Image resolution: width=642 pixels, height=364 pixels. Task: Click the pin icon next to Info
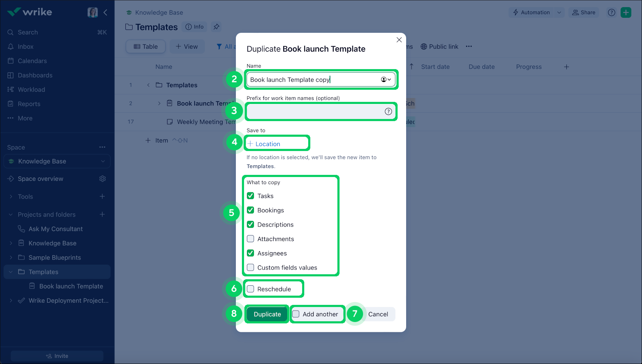pos(216,27)
